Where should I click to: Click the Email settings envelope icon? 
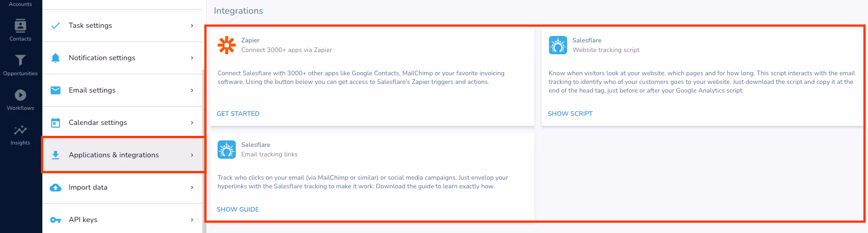[56, 90]
